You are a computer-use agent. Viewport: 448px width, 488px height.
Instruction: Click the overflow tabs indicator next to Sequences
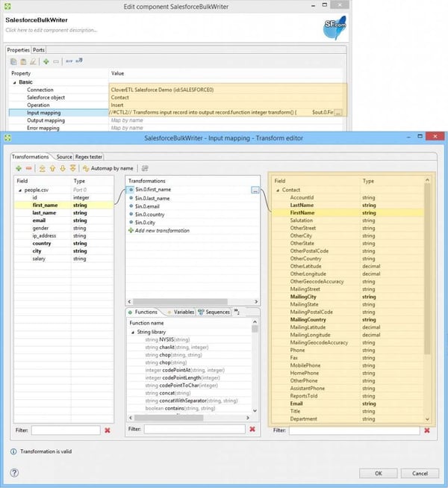[237, 312]
